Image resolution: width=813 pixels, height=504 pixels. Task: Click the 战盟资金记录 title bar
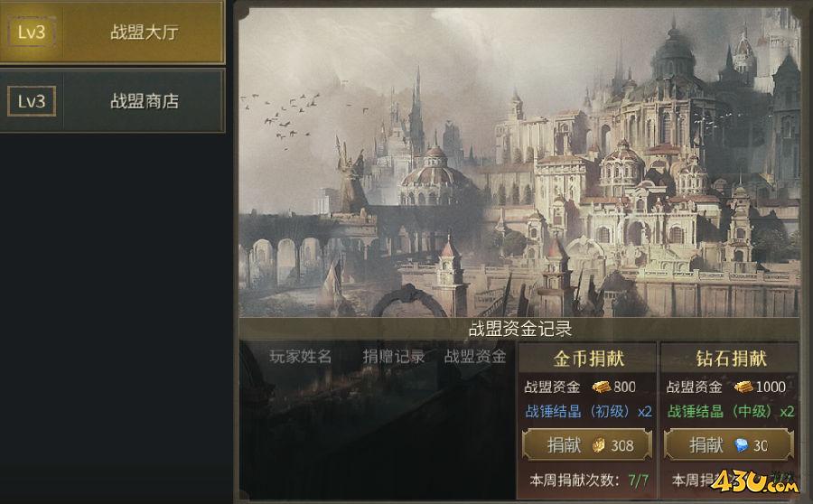(519, 329)
